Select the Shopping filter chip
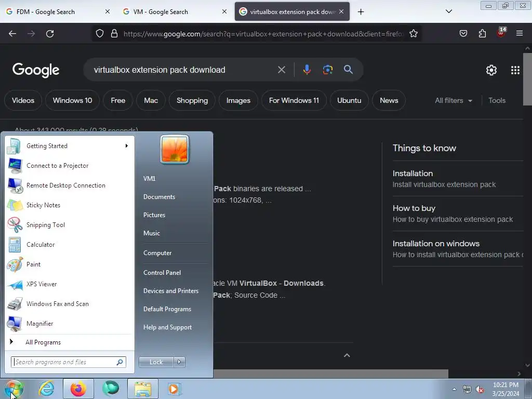 click(x=192, y=100)
